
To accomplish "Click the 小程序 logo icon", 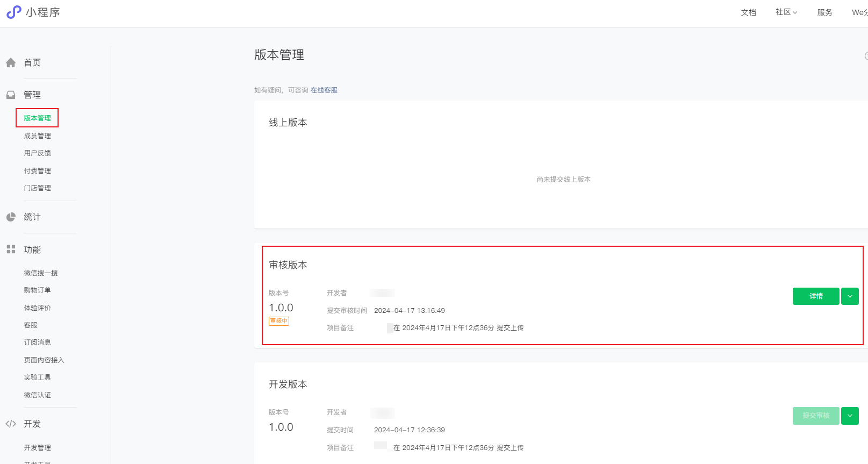I will coord(14,12).
